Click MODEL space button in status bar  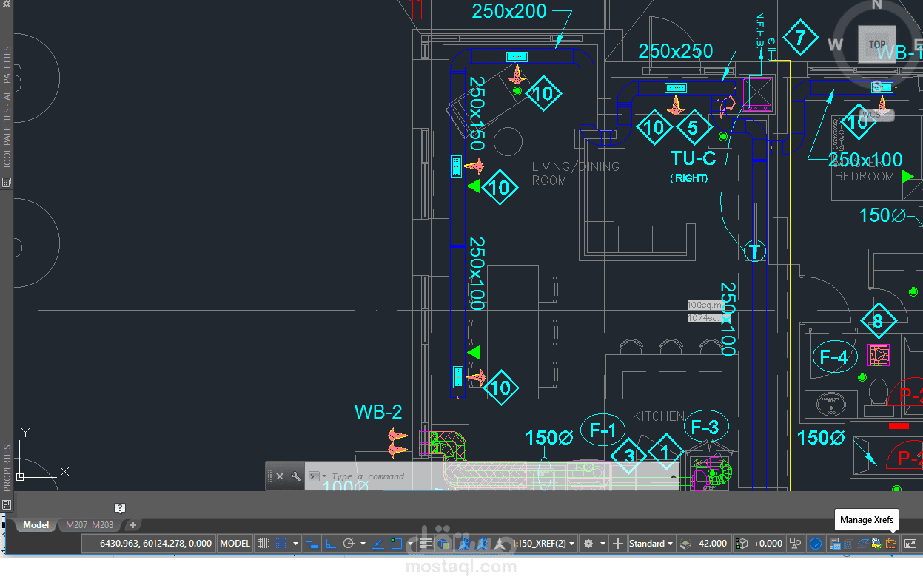tap(235, 544)
